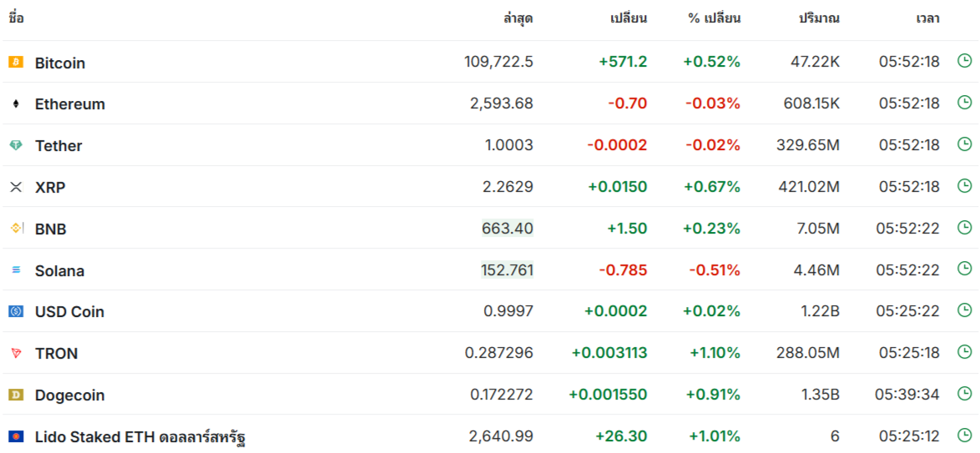Sort by the เวลา column header
Screen dimensions: 980x453
click(927, 18)
